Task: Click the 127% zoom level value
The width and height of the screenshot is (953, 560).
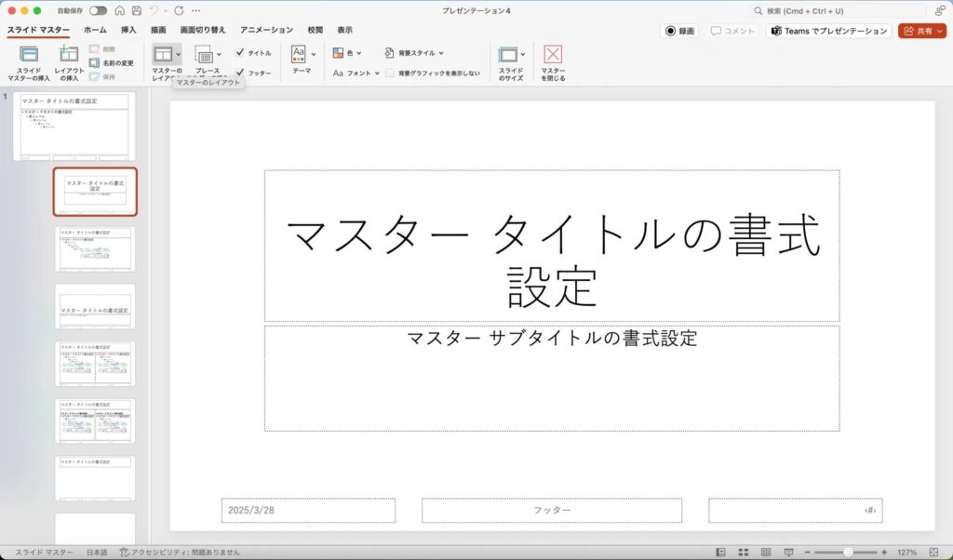Action: click(x=906, y=553)
